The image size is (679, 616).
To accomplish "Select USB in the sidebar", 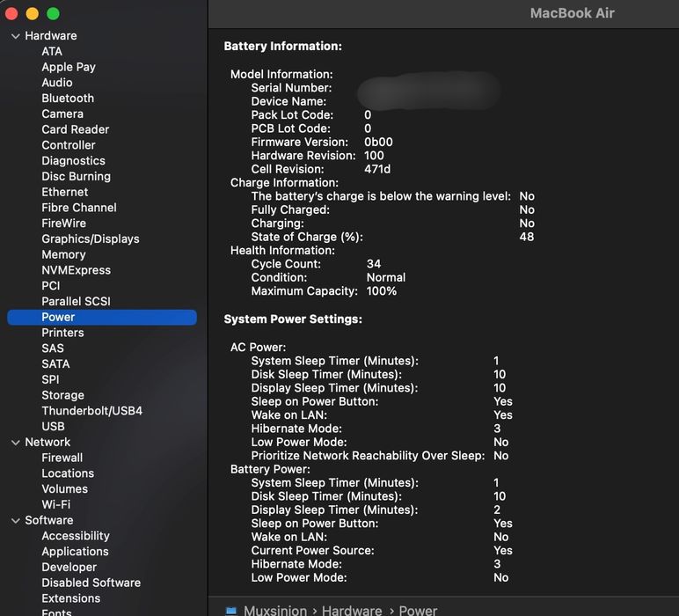I will pos(53,426).
